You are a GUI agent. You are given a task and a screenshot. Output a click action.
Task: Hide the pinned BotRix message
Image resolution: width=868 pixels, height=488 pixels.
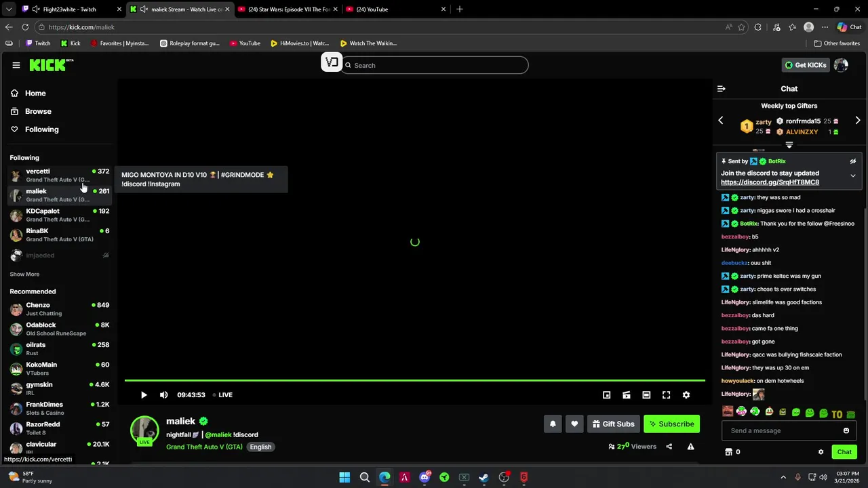coord(853,161)
